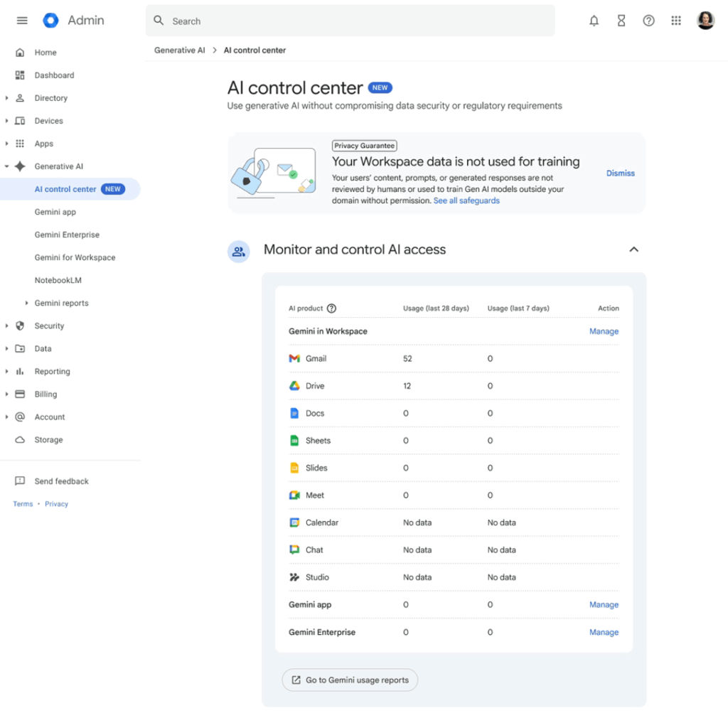Expand the Billing sidebar section

[x=6, y=394]
